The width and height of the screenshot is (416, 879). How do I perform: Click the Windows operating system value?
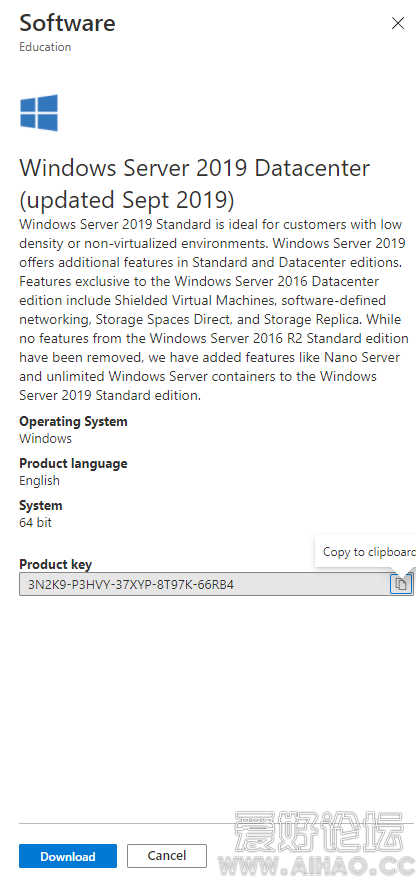pos(45,438)
